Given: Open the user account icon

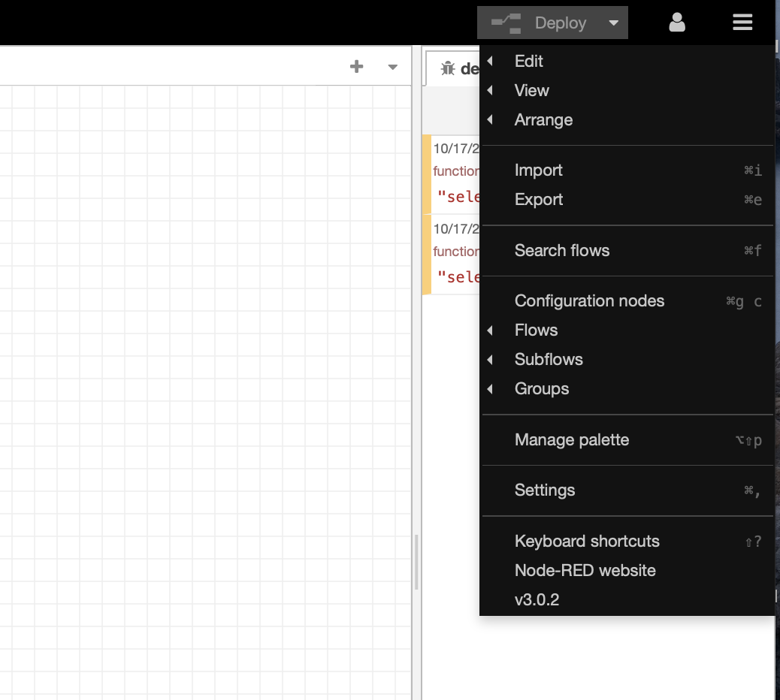Looking at the screenshot, I should tap(677, 23).
